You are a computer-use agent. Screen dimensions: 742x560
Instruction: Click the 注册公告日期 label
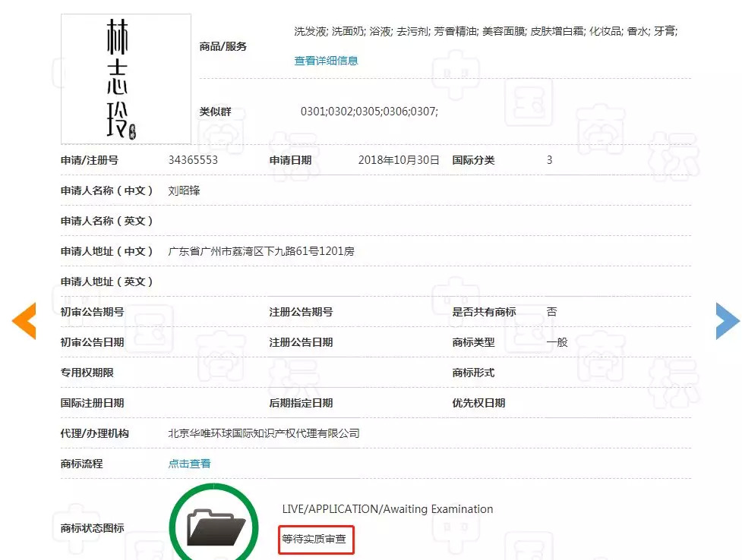pos(301,342)
